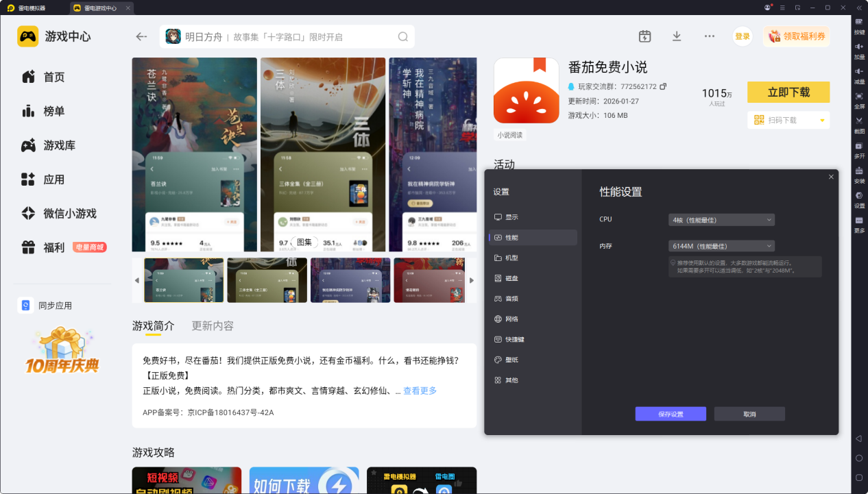
Task: Open the calendar check-in icon in header
Action: 644,36
